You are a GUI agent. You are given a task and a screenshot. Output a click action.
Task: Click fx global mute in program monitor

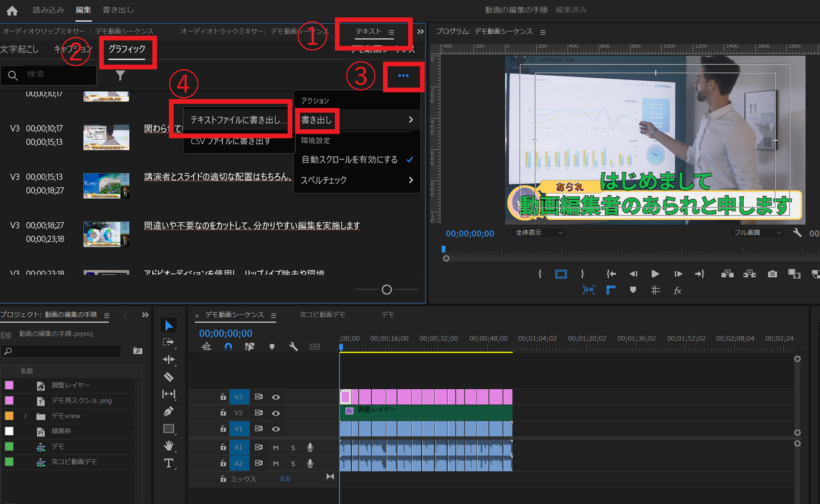678,290
